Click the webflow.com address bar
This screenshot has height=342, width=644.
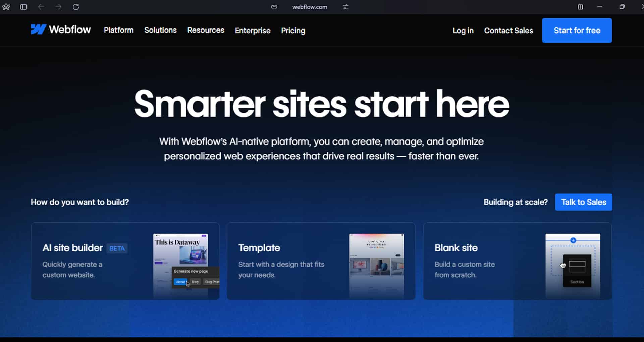310,7
